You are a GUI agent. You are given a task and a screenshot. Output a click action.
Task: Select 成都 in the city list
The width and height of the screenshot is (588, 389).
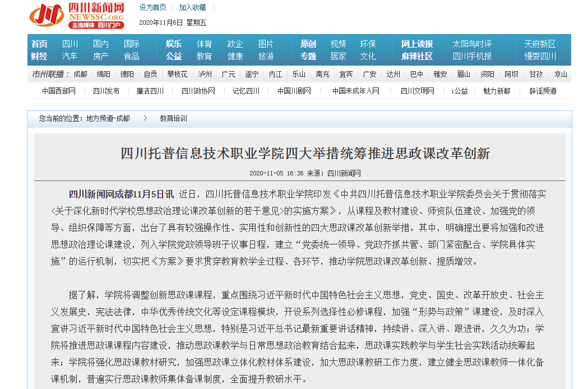point(80,74)
